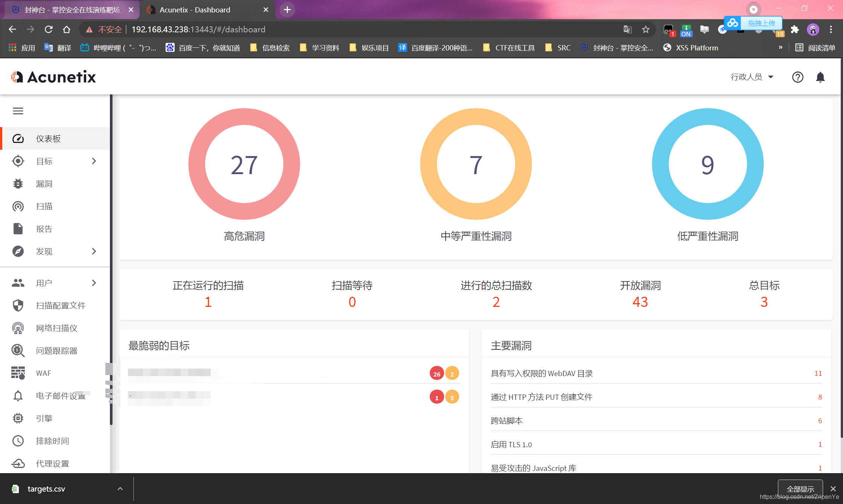
Task: Open 漏洞 vulnerabilities bug icon
Action: (18, 184)
